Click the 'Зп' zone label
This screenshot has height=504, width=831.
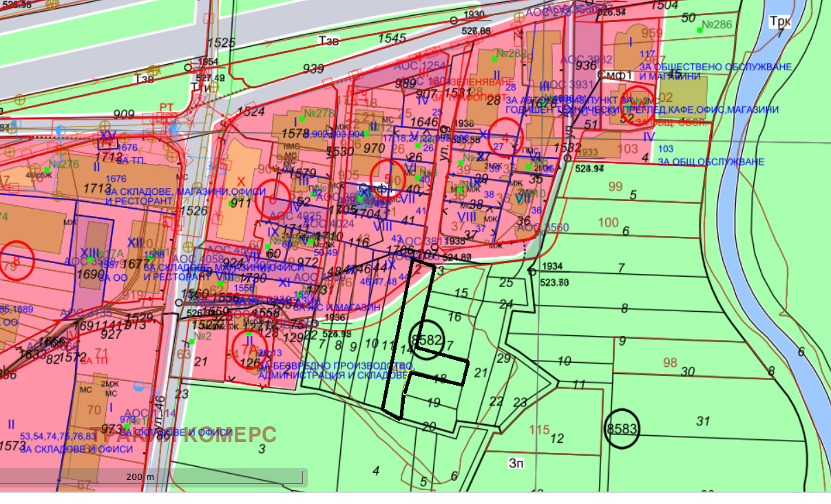[x=516, y=463]
